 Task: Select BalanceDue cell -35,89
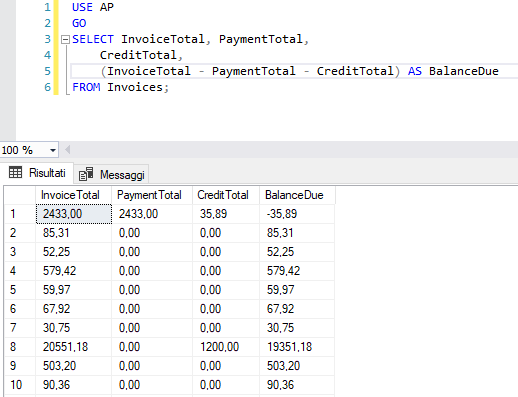pos(297,214)
